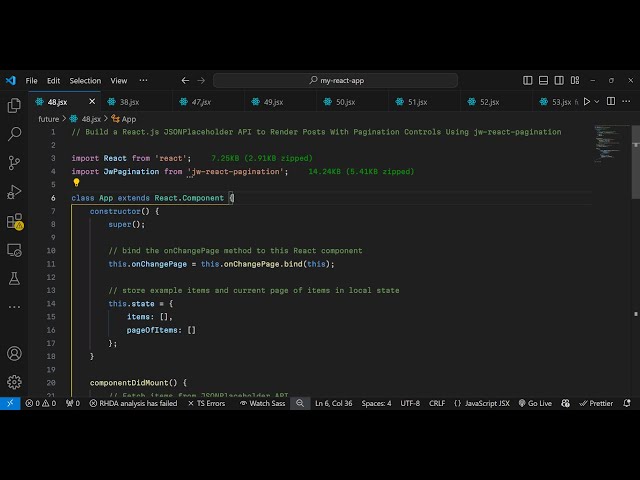Open Remote Explorer icon in sidebar

(14, 249)
